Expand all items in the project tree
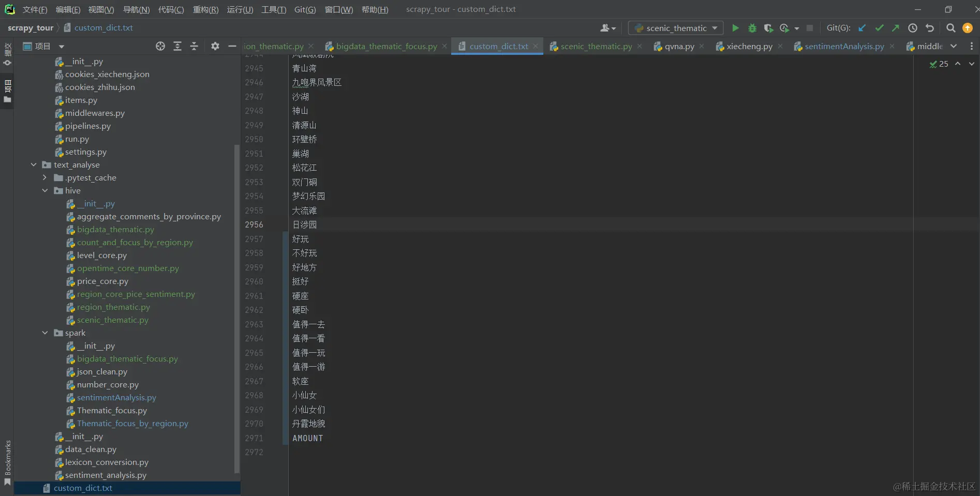The height and width of the screenshot is (496, 980). click(177, 46)
